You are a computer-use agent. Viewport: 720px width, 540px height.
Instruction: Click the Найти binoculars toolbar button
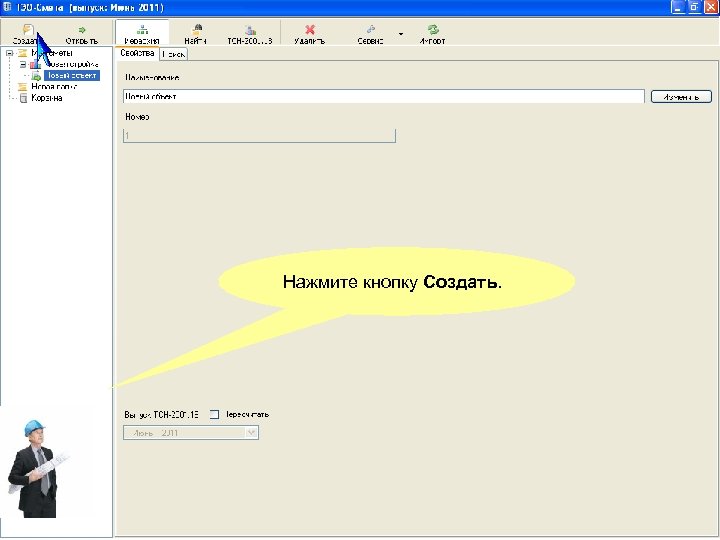point(196,34)
